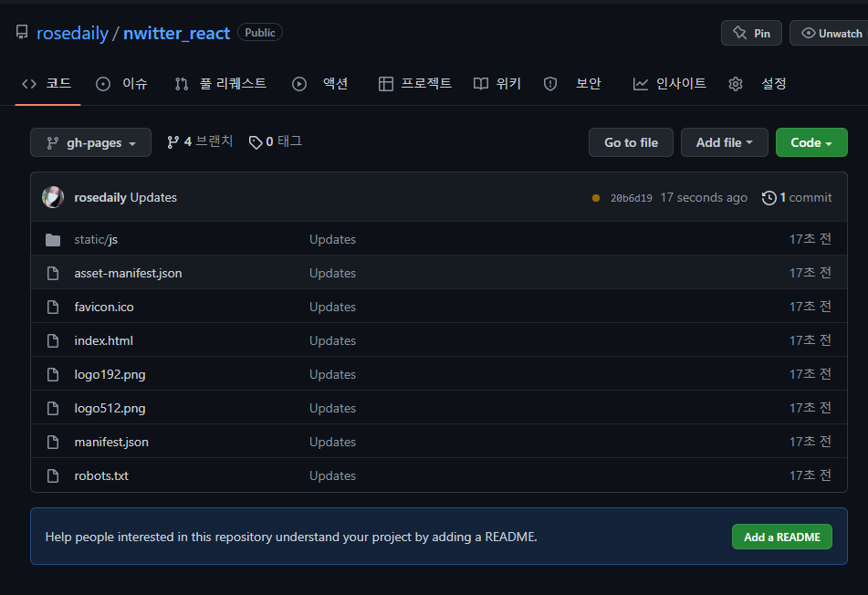This screenshot has width=868, height=595.
Task: Open the 인사이트 tab
Action: [x=670, y=84]
